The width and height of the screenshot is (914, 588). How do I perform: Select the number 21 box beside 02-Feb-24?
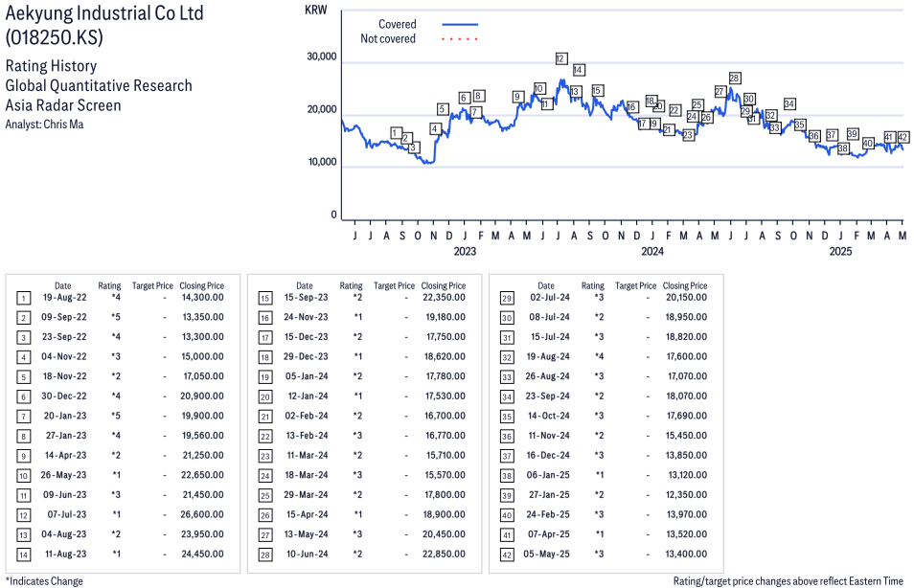(x=265, y=418)
